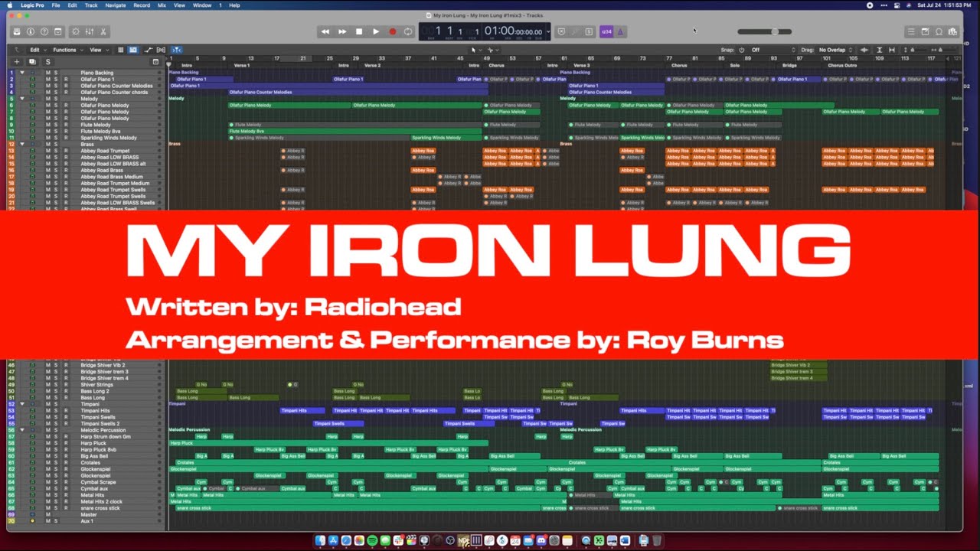Toggle the Count-in 1234 button
This screenshot has width=980, height=551.
606,31
